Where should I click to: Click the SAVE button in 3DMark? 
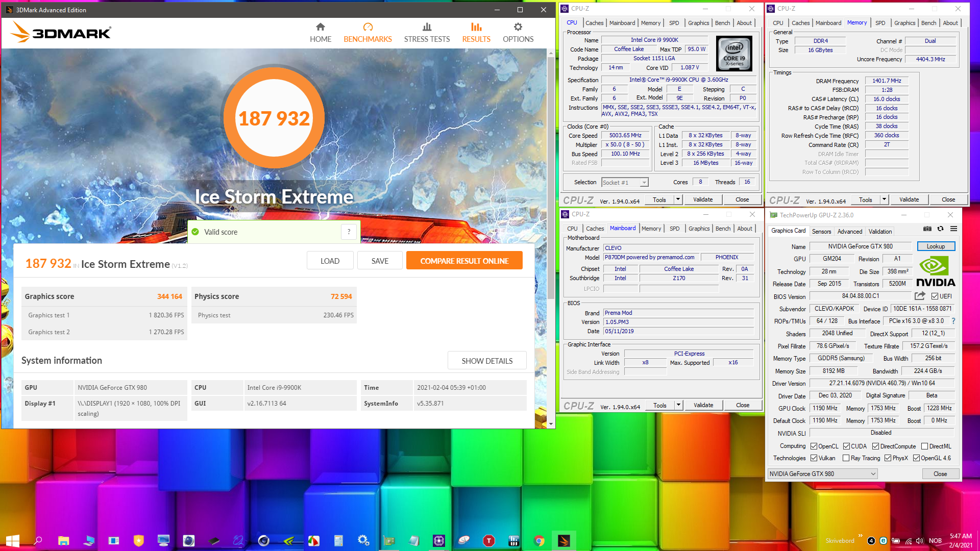point(380,261)
